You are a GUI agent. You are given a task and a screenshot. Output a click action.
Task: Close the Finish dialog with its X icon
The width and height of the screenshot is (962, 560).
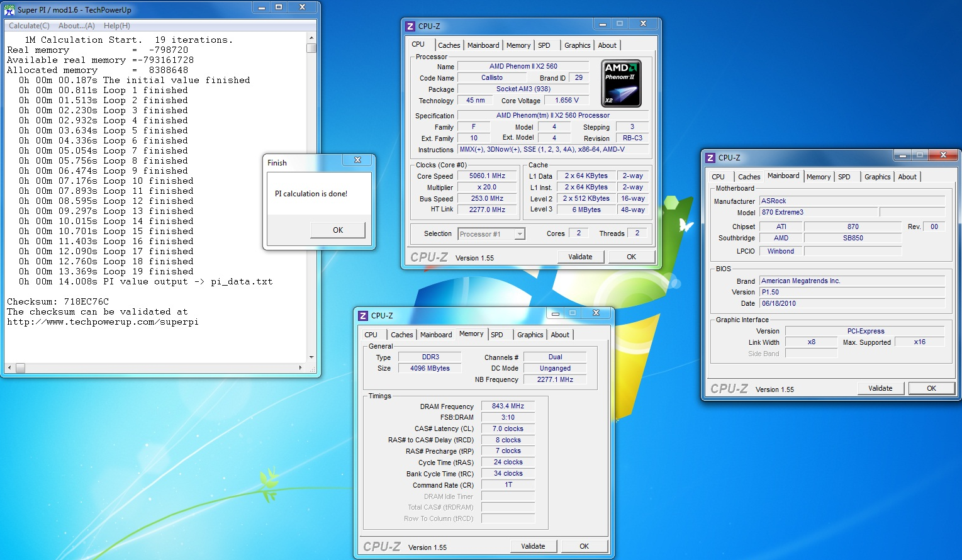coord(357,160)
